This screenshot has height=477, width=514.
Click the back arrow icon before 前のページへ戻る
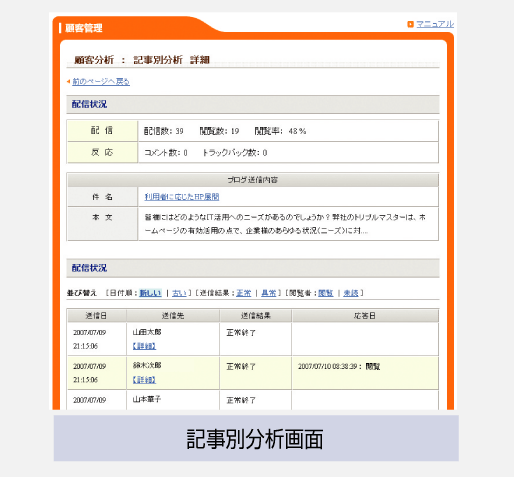coord(68,81)
